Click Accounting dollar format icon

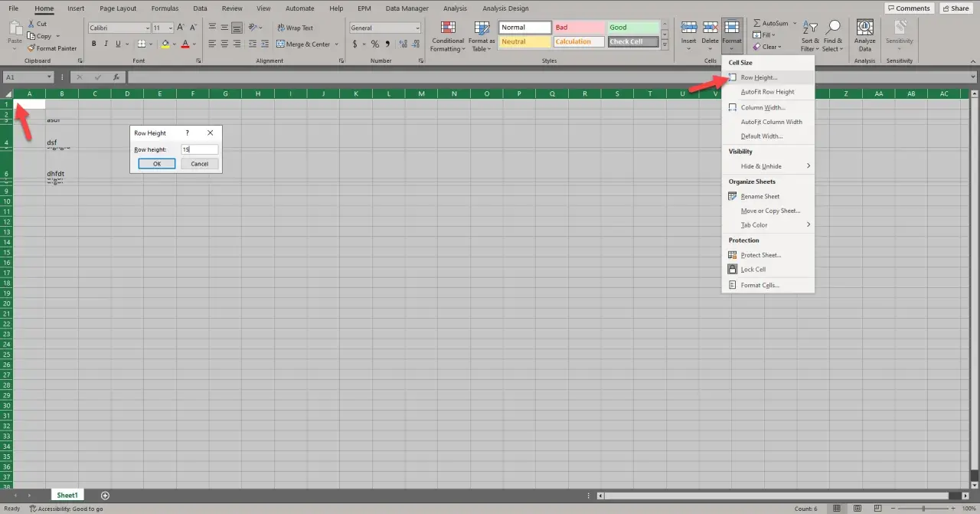coord(354,44)
